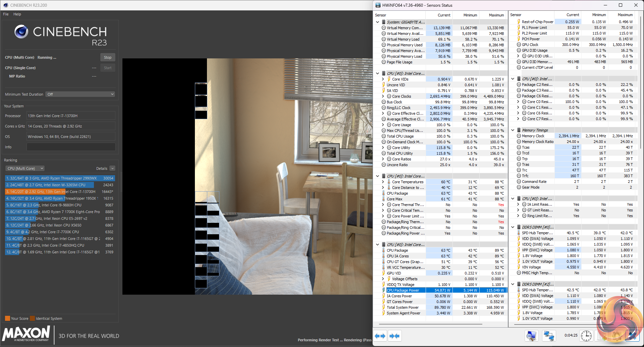Click the expand columns arrows icon in HWiNFO
This screenshot has height=347, width=644.
coord(380,336)
